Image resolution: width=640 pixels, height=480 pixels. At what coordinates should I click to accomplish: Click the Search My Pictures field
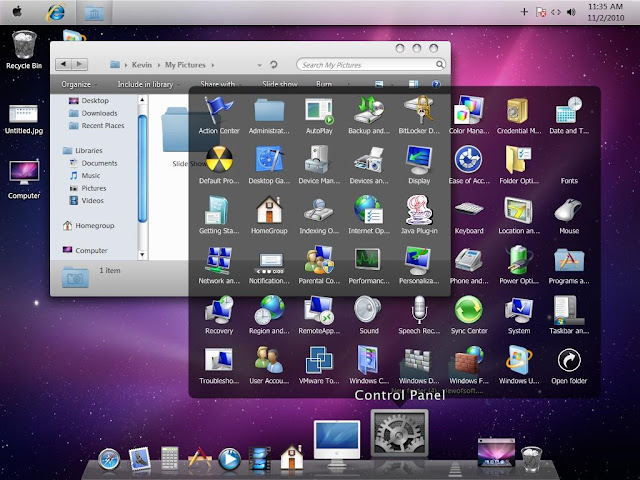[x=371, y=64]
